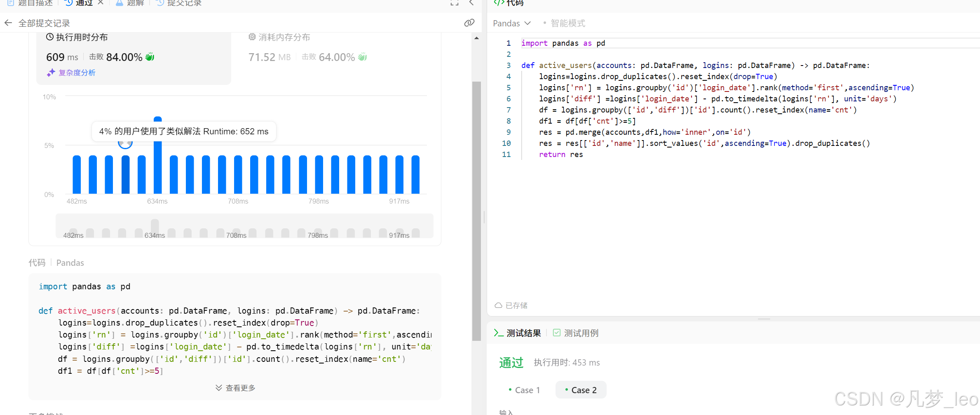Viewport: 980px width, 415px height.
Task: Open the 题解 tab
Action: pyautogui.click(x=130, y=3)
